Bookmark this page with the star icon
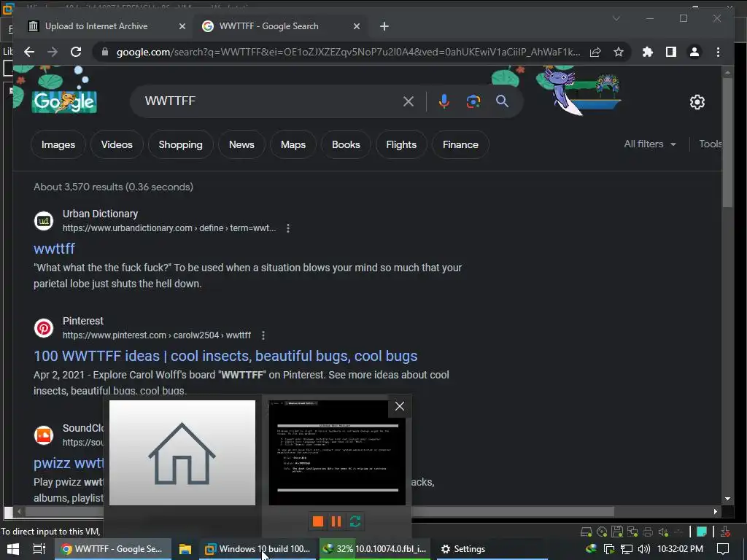 (619, 52)
